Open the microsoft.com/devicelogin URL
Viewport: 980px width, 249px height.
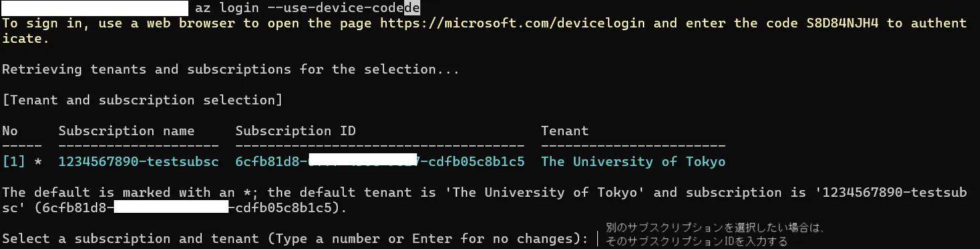click(x=513, y=23)
